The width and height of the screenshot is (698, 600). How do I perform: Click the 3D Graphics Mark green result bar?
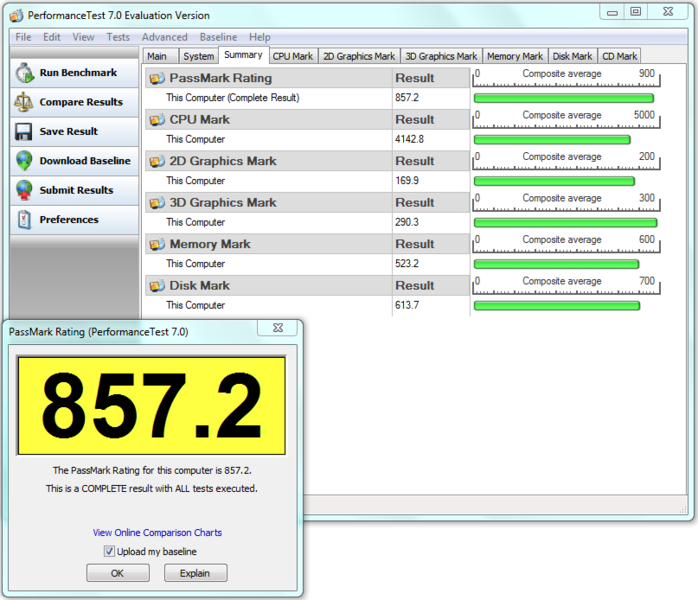coord(565,223)
